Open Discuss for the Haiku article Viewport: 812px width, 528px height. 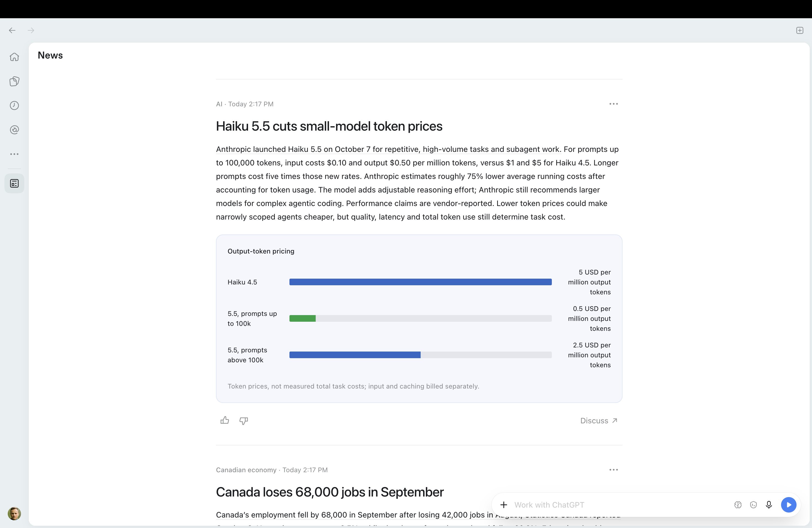(x=599, y=421)
